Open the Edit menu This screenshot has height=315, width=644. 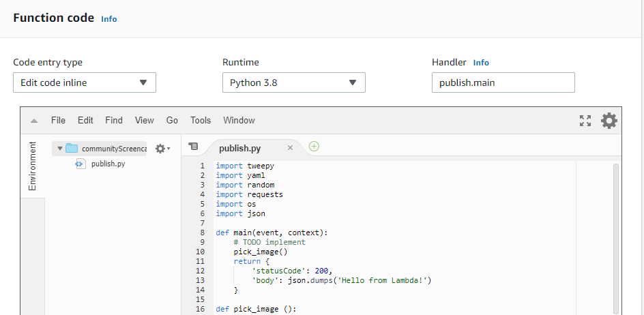click(85, 120)
